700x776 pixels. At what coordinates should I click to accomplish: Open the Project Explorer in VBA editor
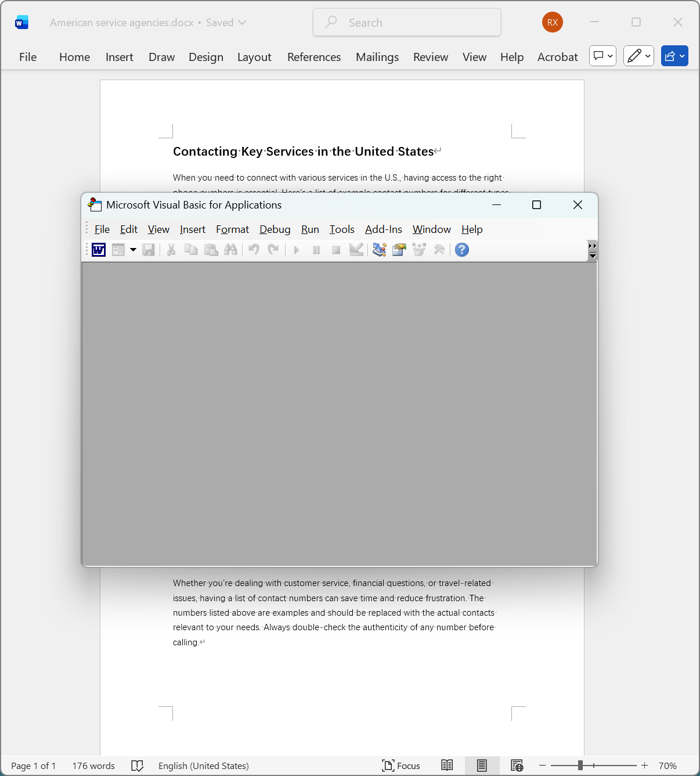[x=378, y=250]
